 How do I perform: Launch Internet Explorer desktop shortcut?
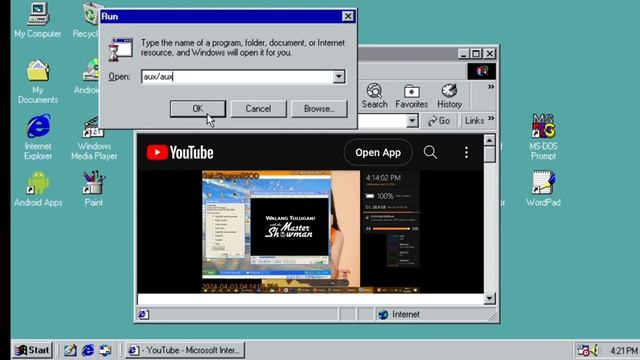tap(38, 137)
